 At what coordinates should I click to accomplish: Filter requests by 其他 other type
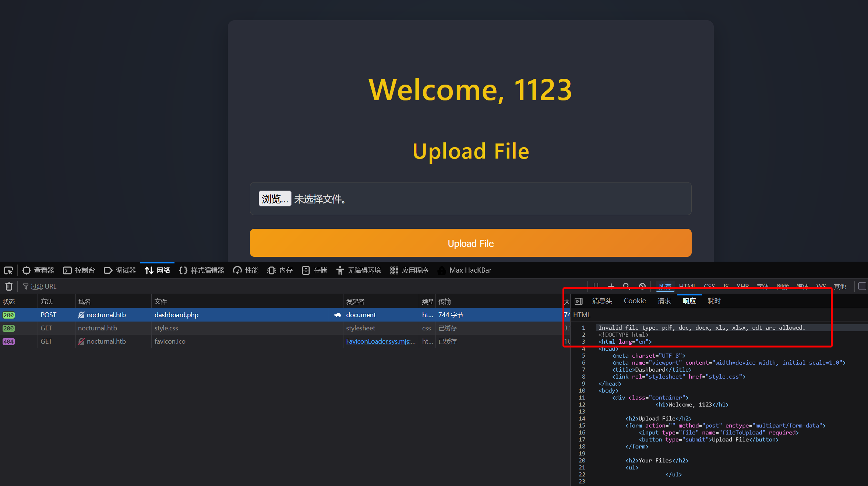tap(840, 286)
